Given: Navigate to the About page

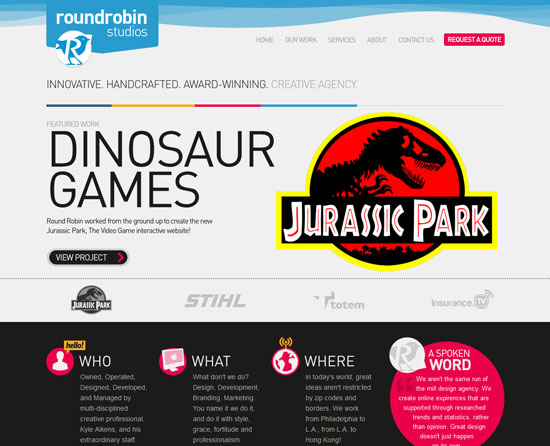Looking at the screenshot, I should [x=377, y=40].
